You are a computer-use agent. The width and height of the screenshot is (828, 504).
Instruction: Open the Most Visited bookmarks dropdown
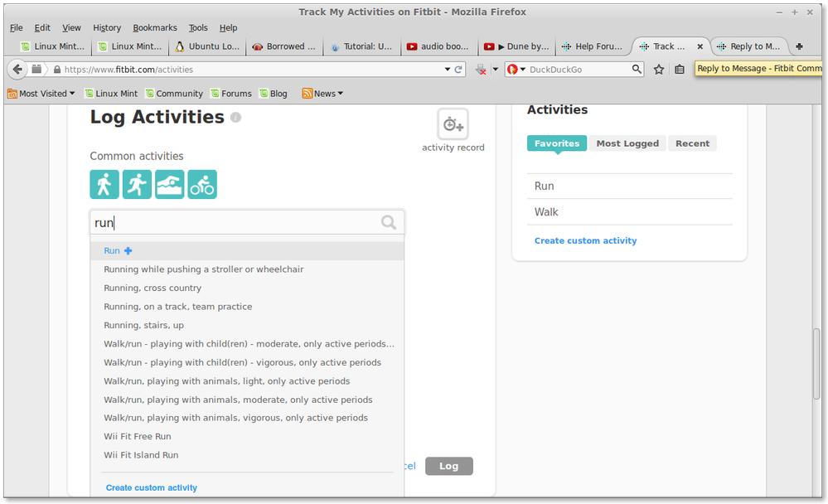(x=41, y=94)
